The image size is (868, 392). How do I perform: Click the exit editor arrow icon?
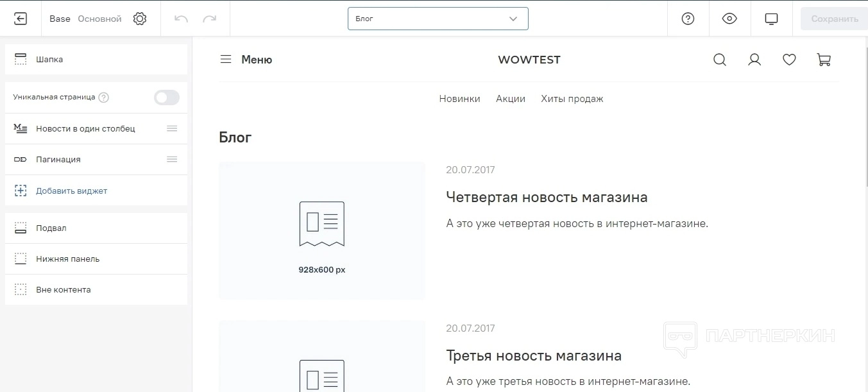(x=21, y=19)
